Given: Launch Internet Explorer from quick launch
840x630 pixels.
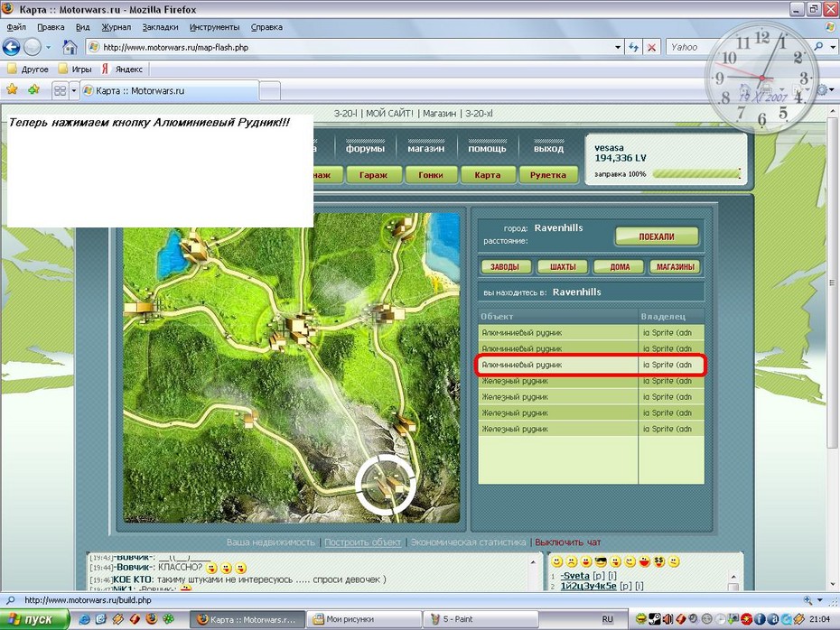Looking at the screenshot, I should tap(84, 619).
